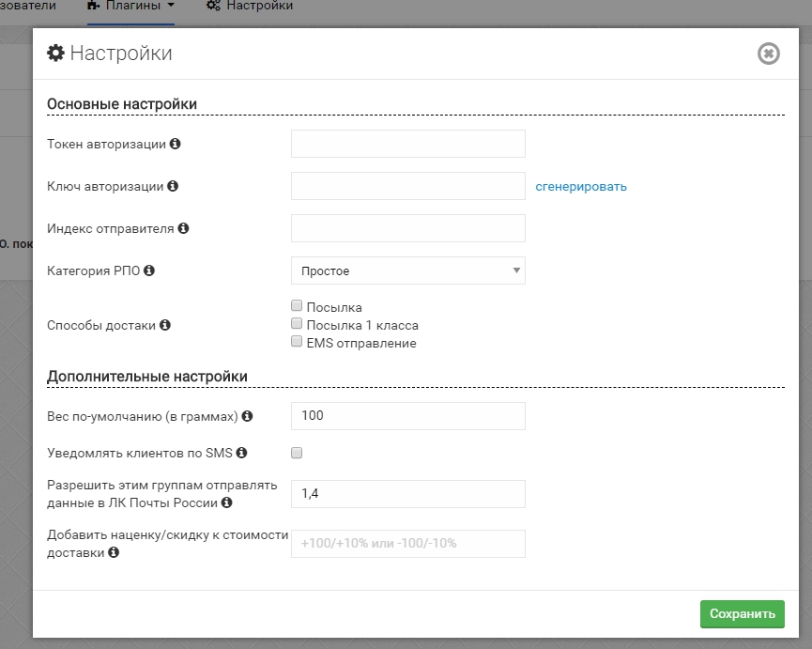Check the Посылка 1 класса option
812x649 pixels.
pos(297,324)
